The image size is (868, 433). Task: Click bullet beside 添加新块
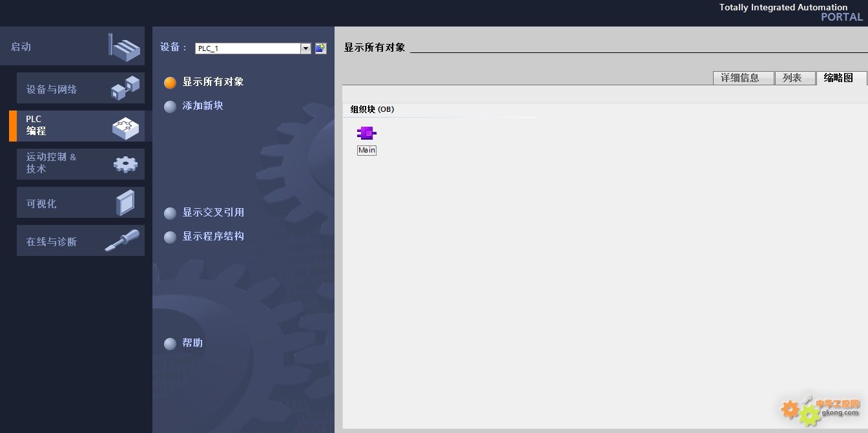pos(170,107)
